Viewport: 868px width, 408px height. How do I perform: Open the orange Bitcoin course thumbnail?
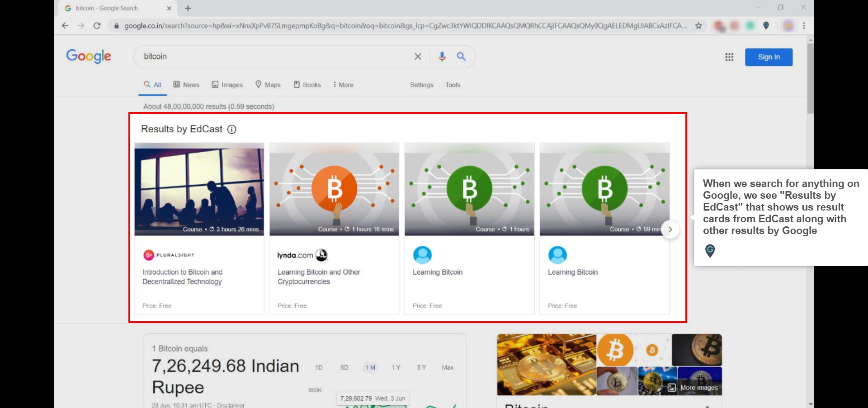(x=334, y=189)
